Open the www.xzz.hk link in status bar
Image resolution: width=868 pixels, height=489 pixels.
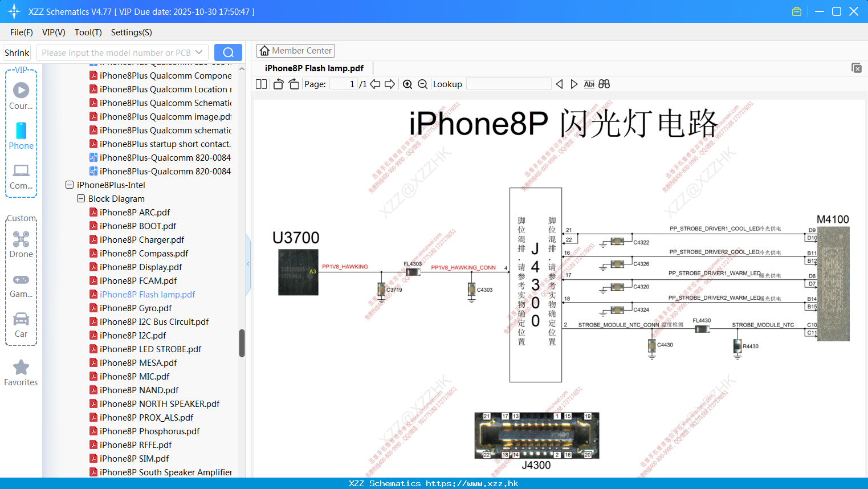[472, 483]
